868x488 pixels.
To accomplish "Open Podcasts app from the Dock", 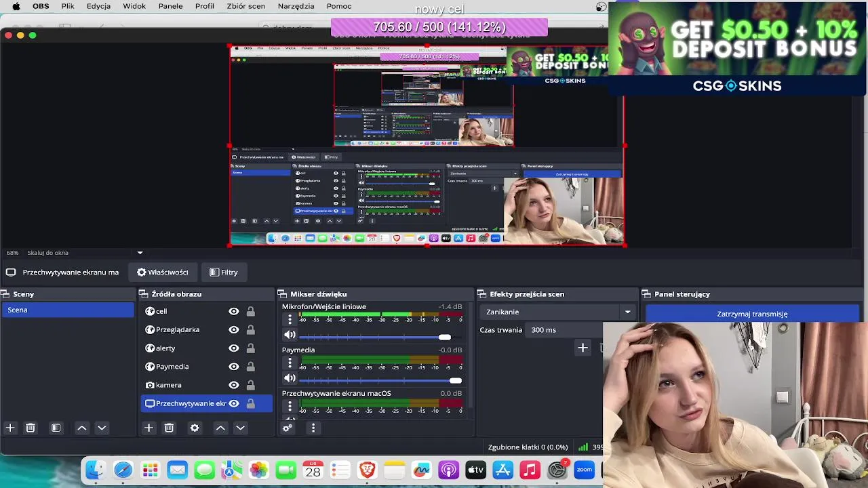I will pos(448,470).
